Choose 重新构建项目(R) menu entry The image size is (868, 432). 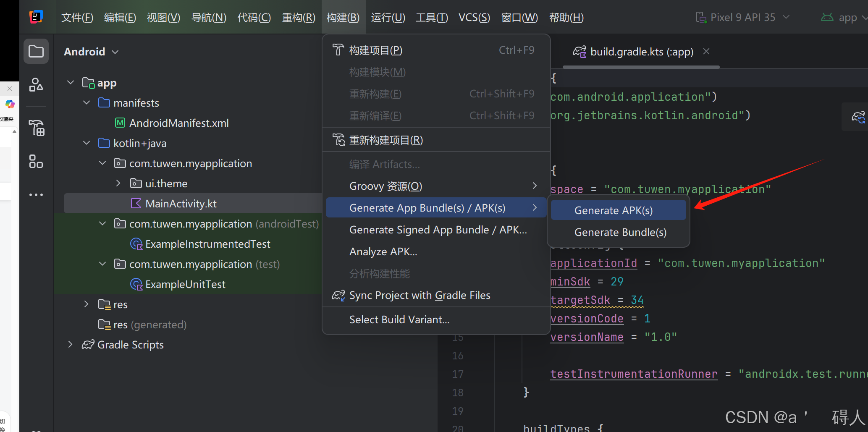[436, 140]
